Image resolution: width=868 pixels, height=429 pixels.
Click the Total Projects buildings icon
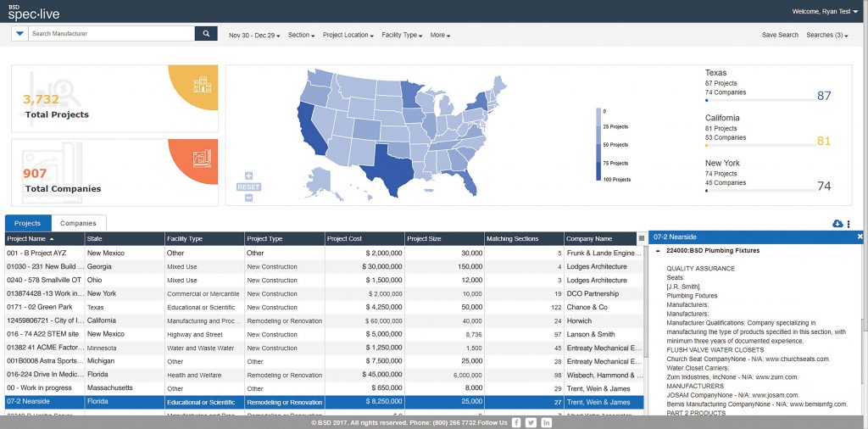pos(202,85)
